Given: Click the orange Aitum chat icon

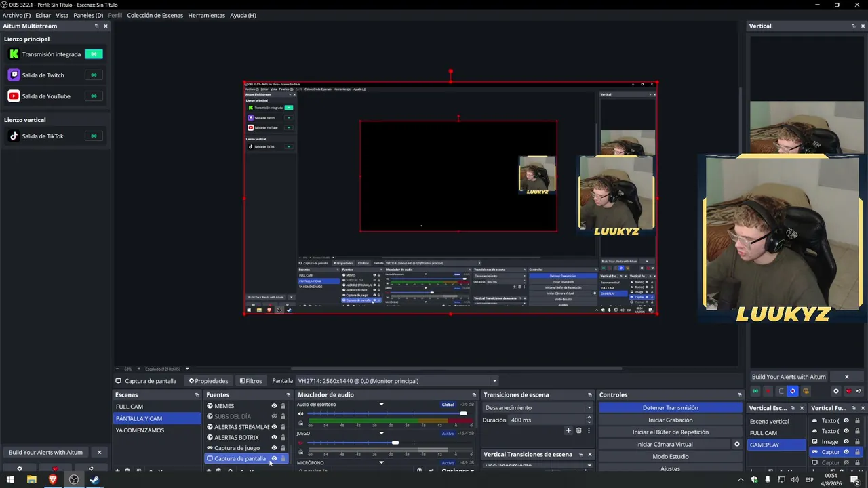Looking at the screenshot, I should pyautogui.click(x=806, y=391).
